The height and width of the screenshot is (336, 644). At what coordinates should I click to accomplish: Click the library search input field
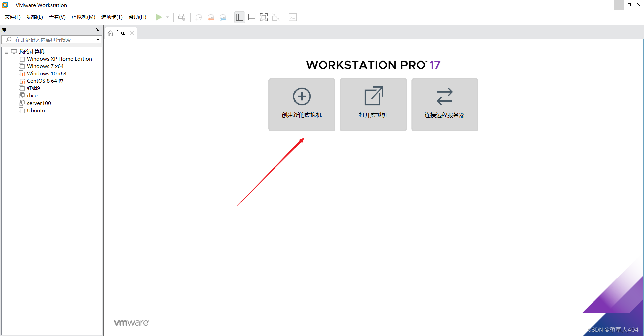coord(52,40)
